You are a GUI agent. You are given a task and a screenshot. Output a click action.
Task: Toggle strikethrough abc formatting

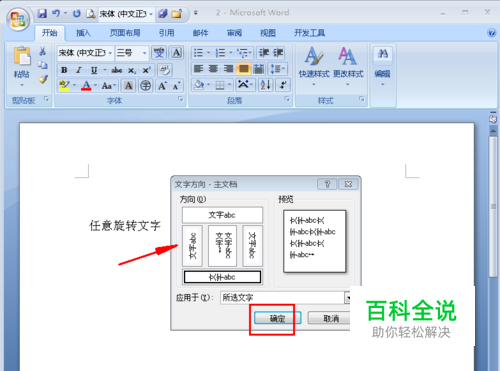click(117, 70)
